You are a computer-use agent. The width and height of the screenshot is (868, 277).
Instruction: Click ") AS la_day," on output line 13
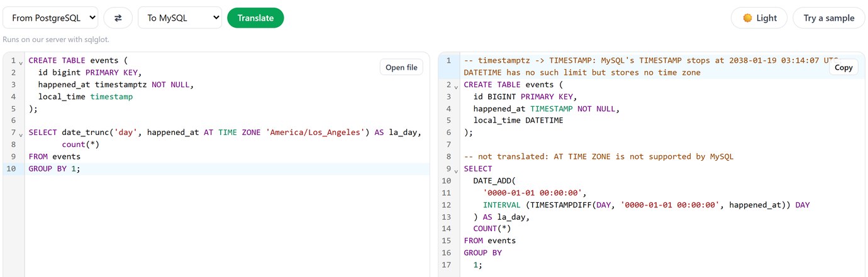(502, 217)
